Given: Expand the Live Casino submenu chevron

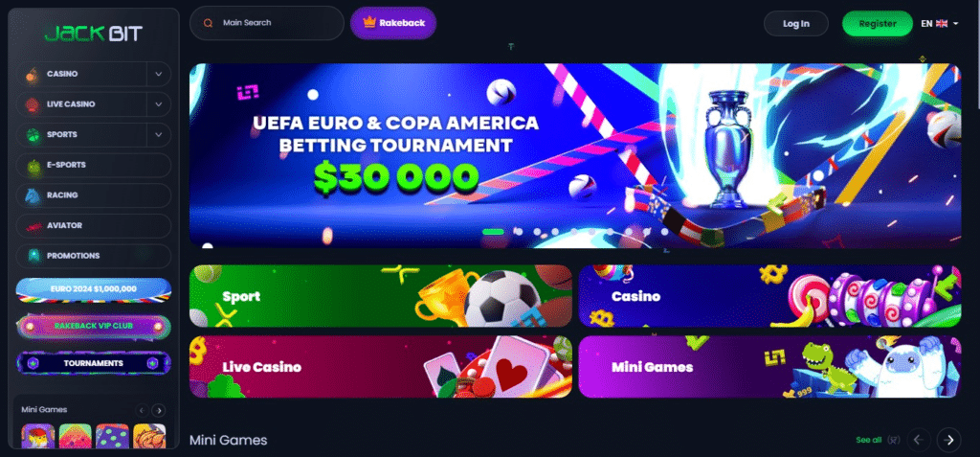Looking at the screenshot, I should point(159,104).
